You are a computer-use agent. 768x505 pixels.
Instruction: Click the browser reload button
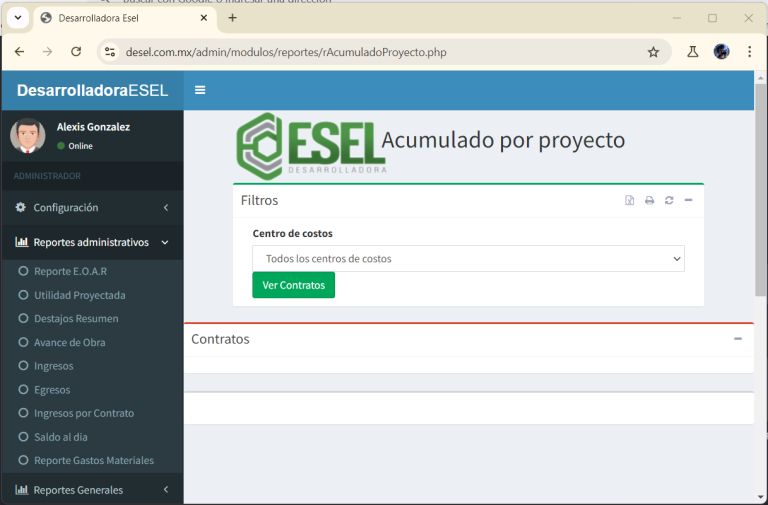[76, 52]
